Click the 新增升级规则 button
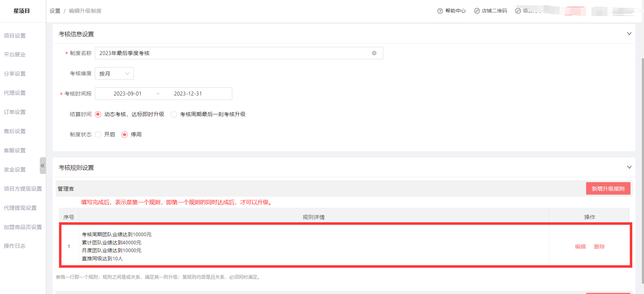 click(x=608, y=189)
